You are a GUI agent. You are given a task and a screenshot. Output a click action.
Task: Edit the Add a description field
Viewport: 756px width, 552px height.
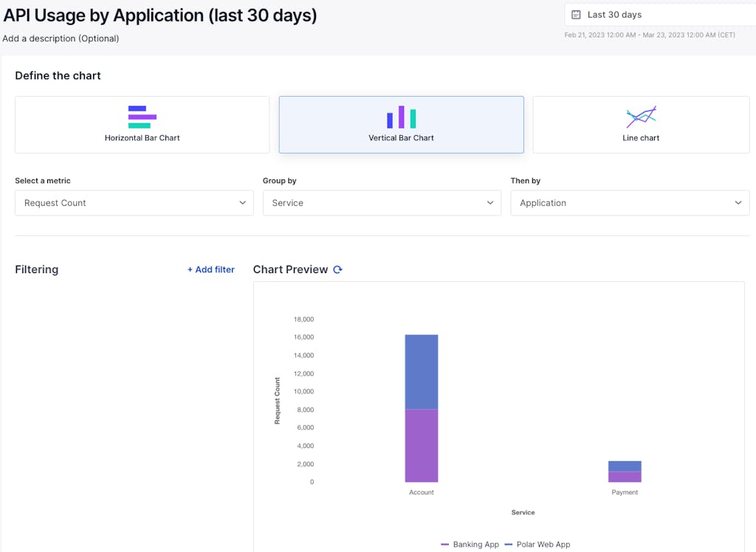[61, 38]
